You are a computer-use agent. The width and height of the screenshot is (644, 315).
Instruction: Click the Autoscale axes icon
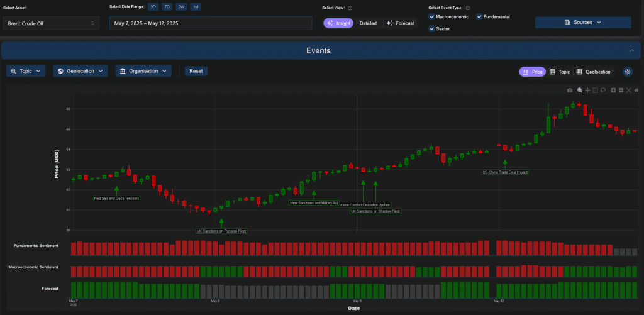(x=628, y=91)
